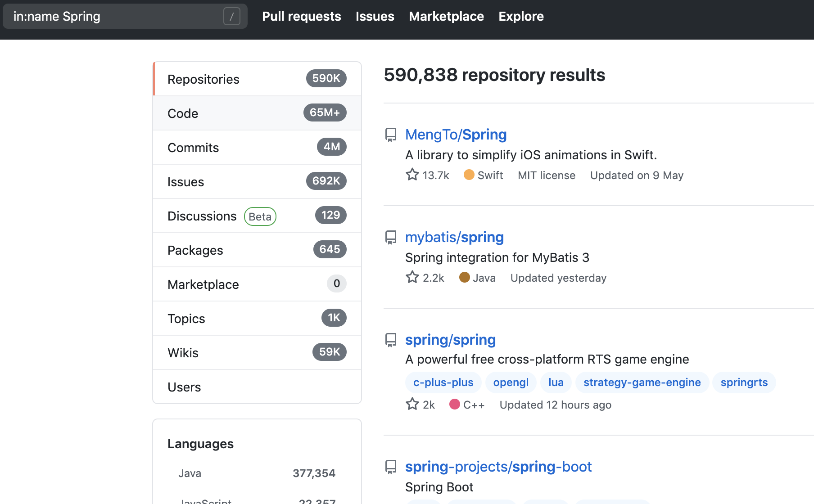Click the star icon next to 2.2k
The image size is (814, 504).
pyautogui.click(x=412, y=277)
